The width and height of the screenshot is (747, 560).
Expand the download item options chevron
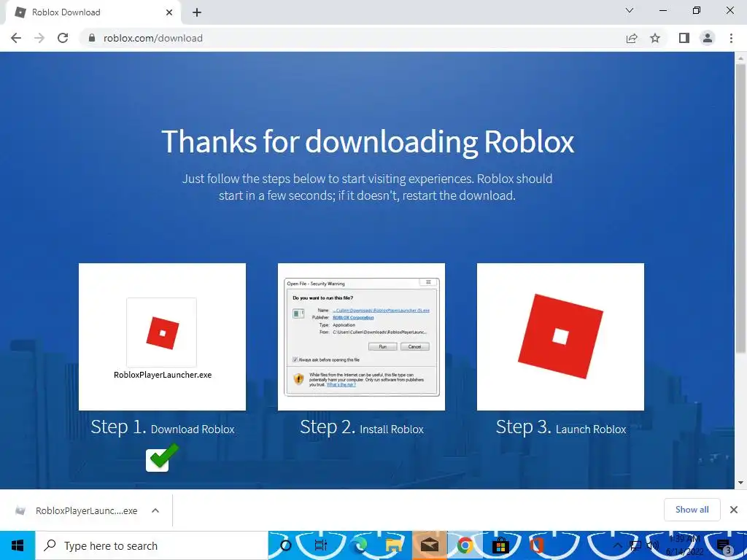click(155, 510)
